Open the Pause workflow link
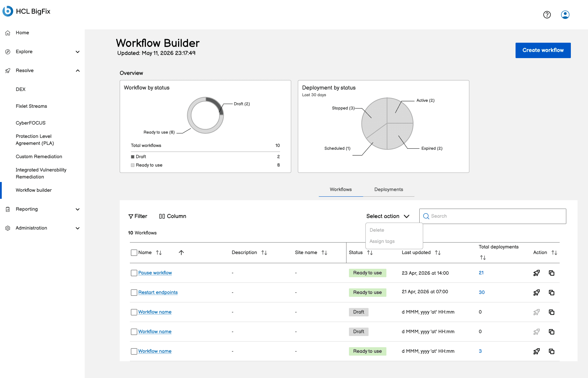Screen dimensions: 588x378 point(155,273)
